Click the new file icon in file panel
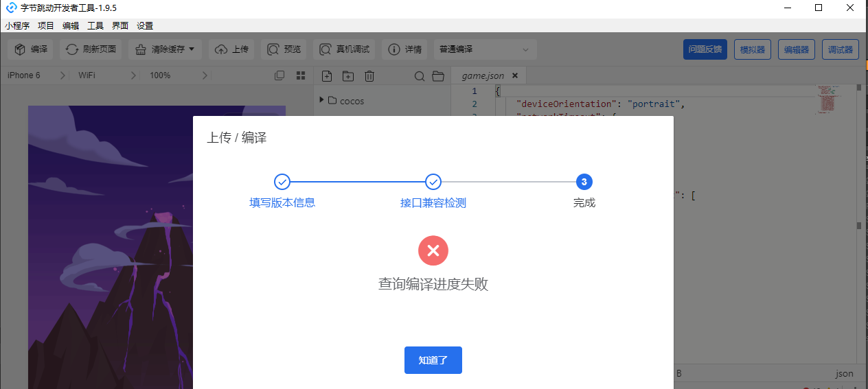This screenshot has width=868, height=389. tap(327, 75)
